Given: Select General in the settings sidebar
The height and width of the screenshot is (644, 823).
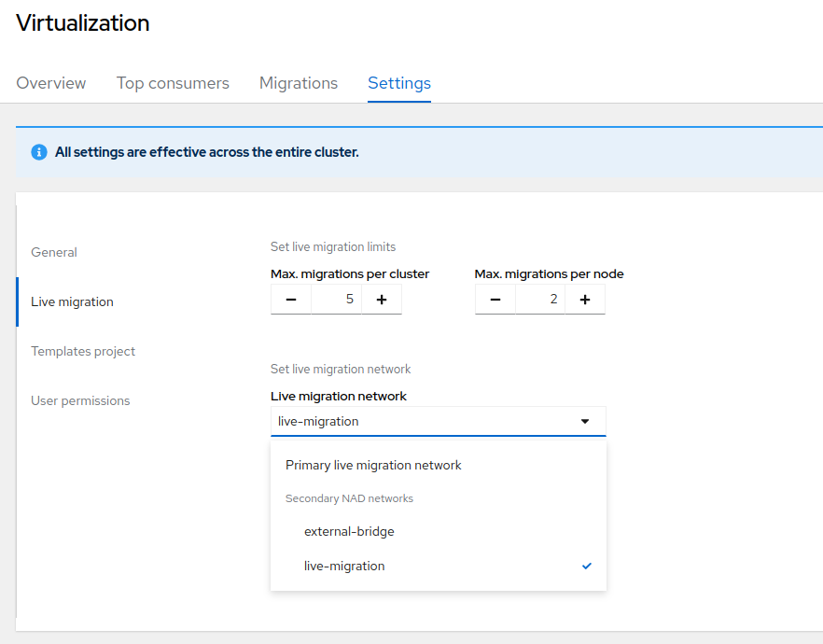Looking at the screenshot, I should (x=53, y=252).
